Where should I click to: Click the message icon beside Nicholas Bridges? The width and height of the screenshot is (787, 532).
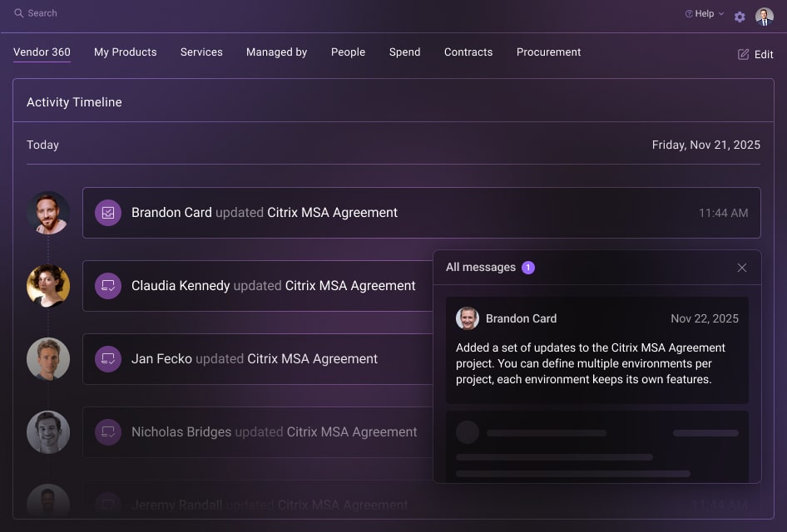pos(108,432)
